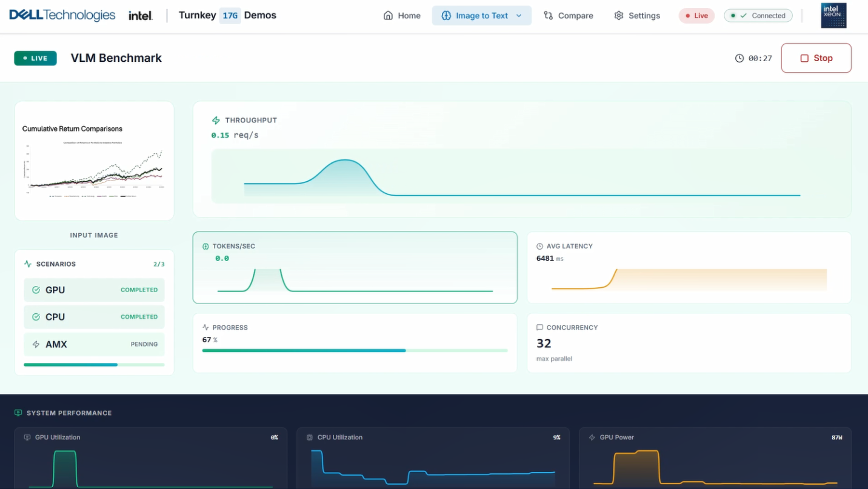Go to the Home menu item
Viewport: 868px width, 489px height.
[x=402, y=16]
